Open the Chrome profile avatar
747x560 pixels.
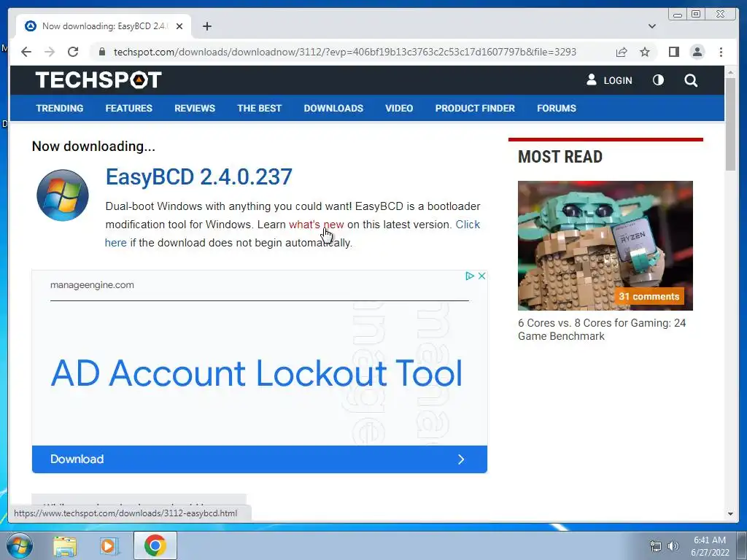point(697,52)
